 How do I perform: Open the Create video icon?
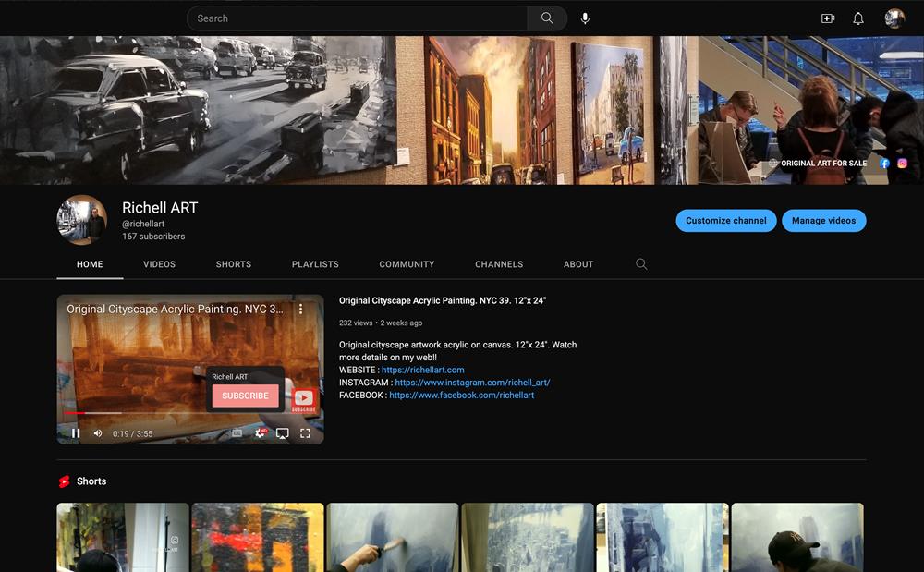coord(828,18)
